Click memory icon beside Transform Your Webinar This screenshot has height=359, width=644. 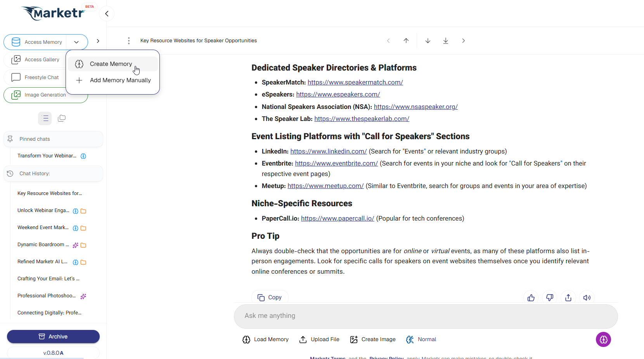83,156
